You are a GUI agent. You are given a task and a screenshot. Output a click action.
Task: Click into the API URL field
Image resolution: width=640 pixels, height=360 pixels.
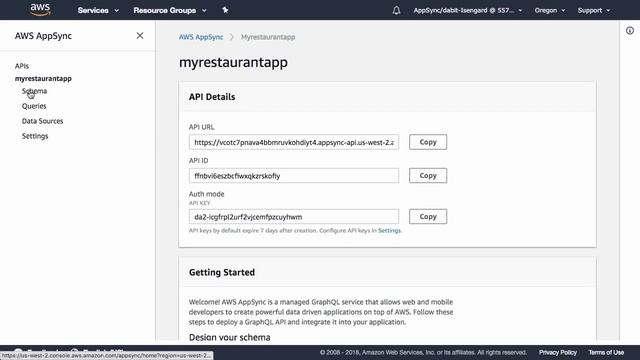(x=294, y=142)
